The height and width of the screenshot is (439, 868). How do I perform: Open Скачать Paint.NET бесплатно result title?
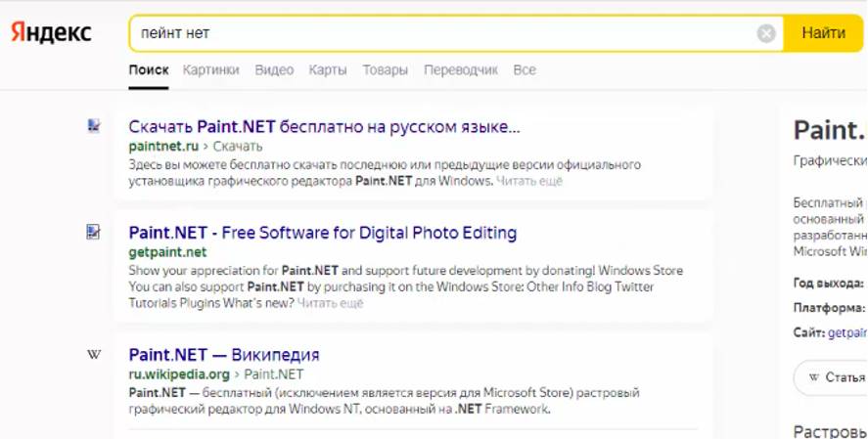[x=324, y=126]
